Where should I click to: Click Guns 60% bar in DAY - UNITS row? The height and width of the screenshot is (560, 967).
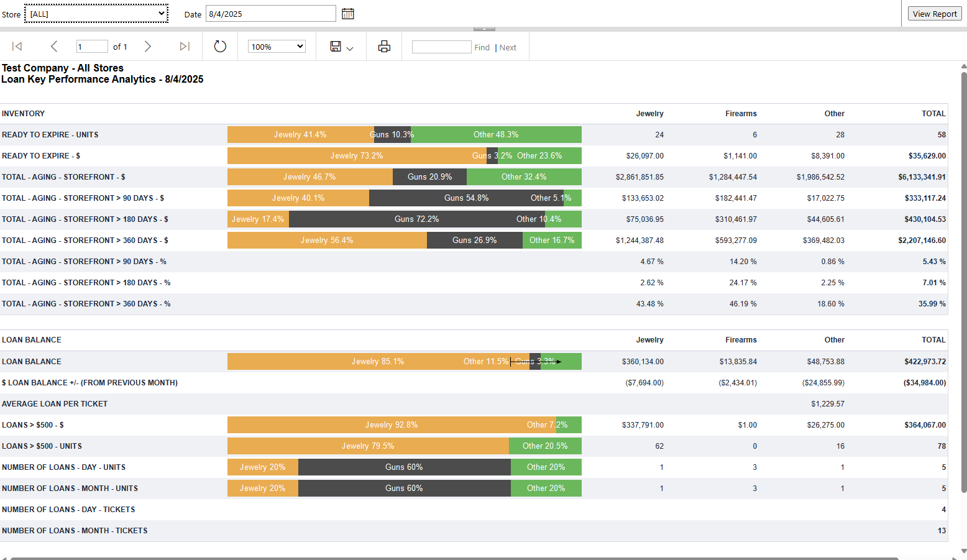[x=404, y=467]
